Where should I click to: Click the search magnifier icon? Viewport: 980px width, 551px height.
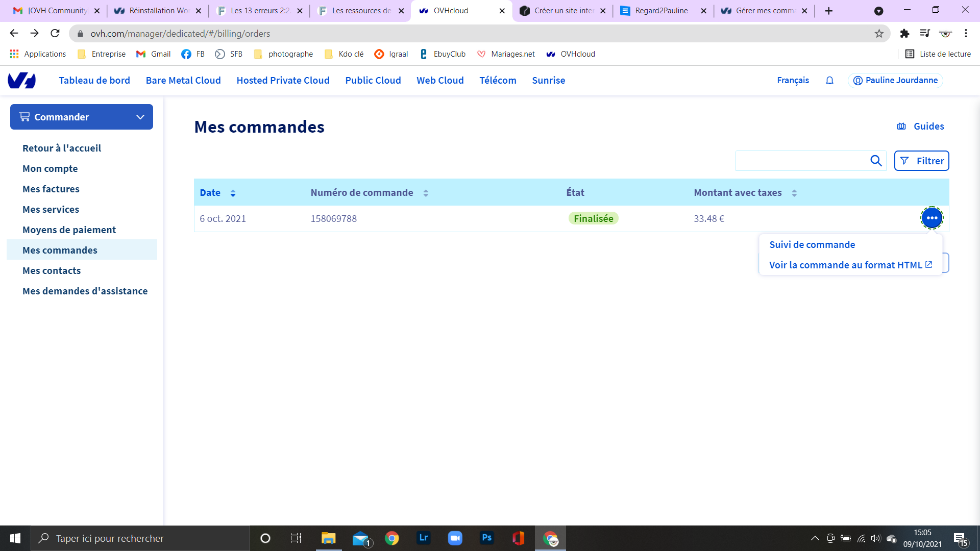point(876,161)
